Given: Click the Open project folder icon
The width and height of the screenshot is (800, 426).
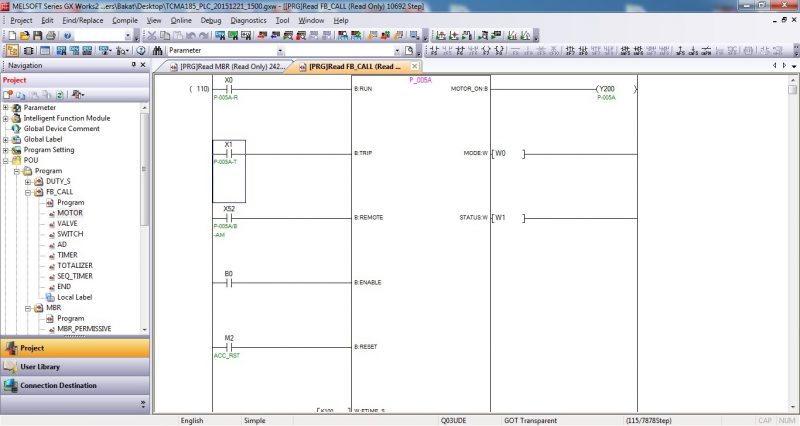Looking at the screenshot, I should coord(25,35).
